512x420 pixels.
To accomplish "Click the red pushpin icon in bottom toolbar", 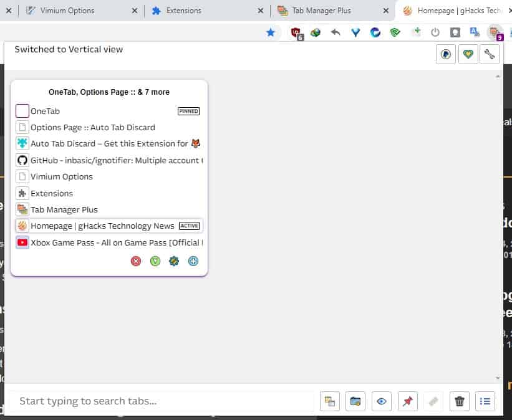I will tap(408, 401).
